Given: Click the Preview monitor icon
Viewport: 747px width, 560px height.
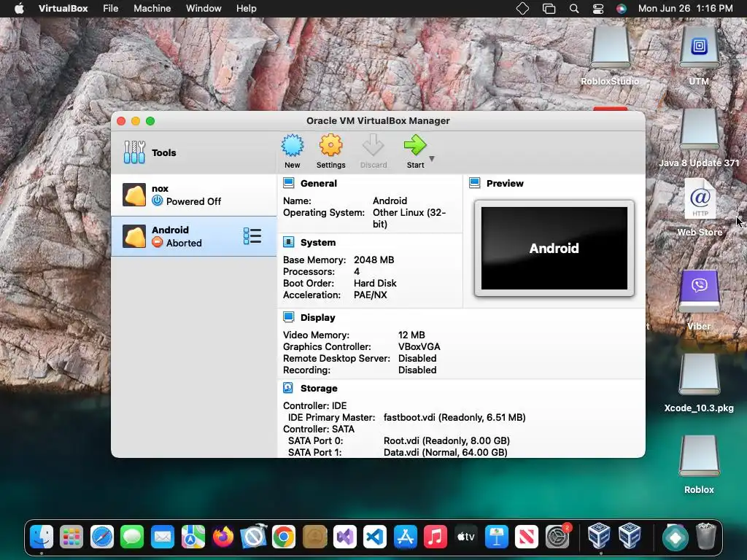Looking at the screenshot, I should coord(474,183).
